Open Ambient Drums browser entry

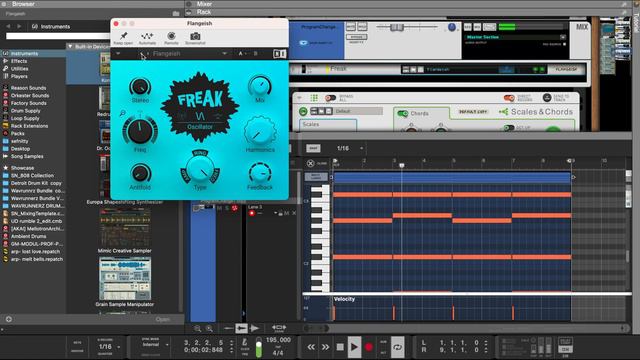click(28, 236)
